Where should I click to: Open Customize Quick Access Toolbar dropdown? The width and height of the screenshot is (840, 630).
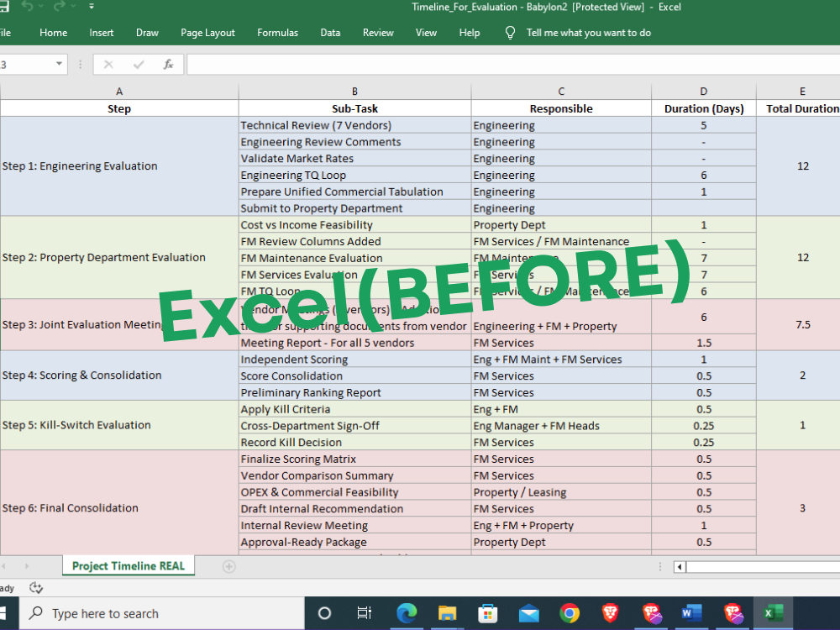pyautogui.click(x=91, y=7)
